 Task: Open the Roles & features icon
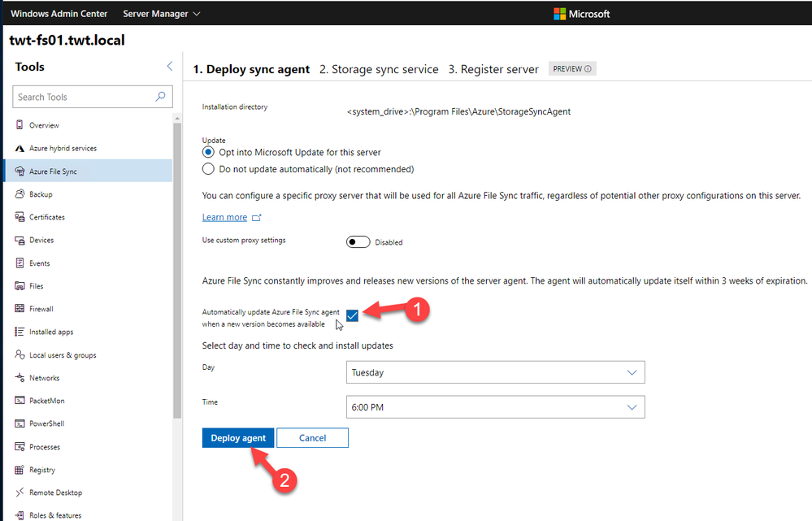click(20, 514)
